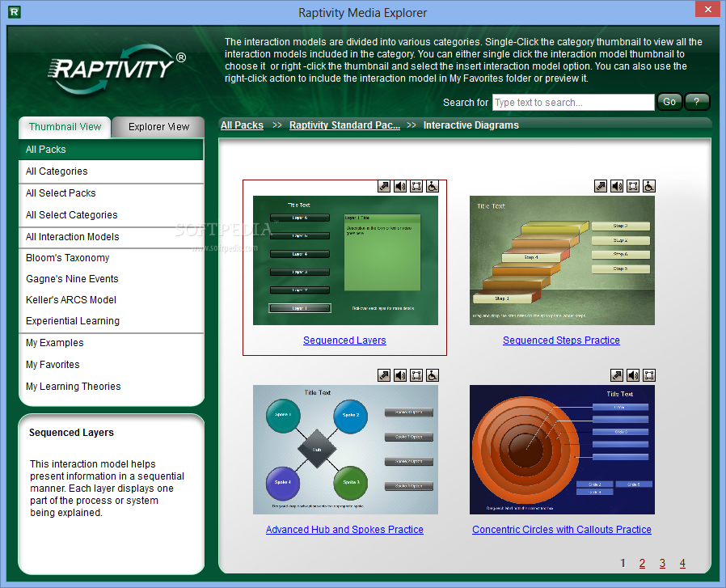Select Advanced Hub and Spokes thumbnail image
The height and width of the screenshot is (588, 726).
[x=345, y=450]
